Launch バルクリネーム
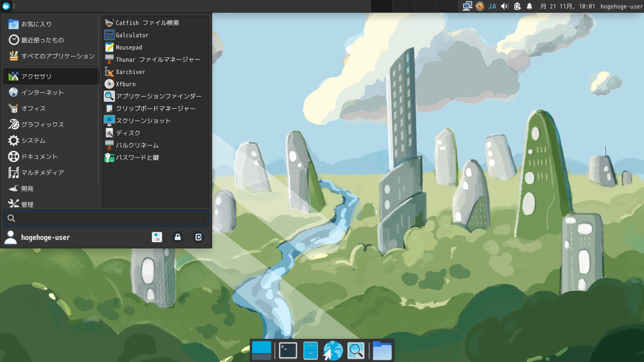644x362 pixels. (156, 145)
